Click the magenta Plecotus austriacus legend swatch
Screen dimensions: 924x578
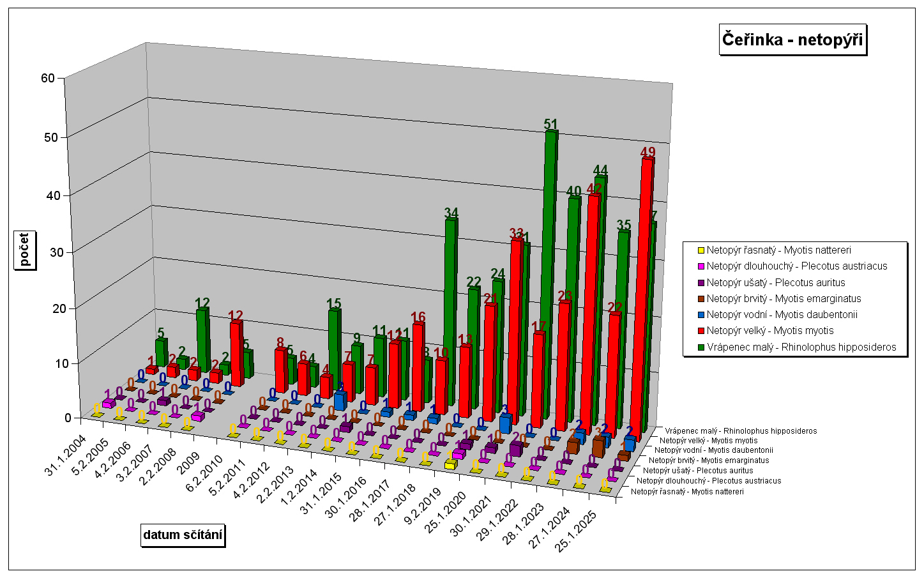pyautogui.click(x=701, y=266)
